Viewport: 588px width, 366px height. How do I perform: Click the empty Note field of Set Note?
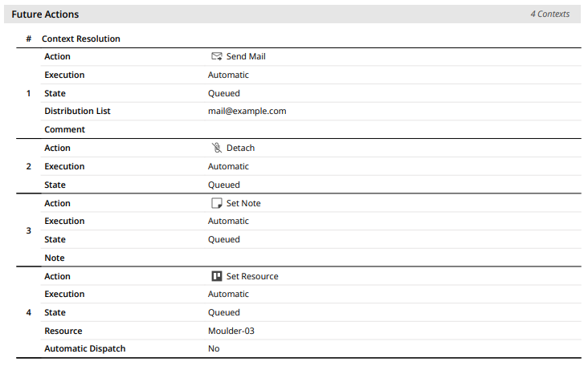pos(321,258)
